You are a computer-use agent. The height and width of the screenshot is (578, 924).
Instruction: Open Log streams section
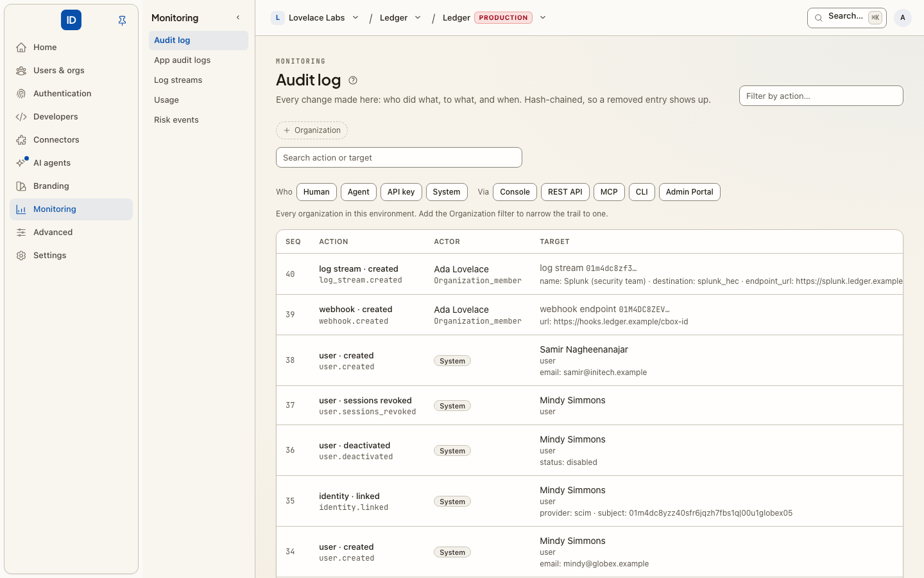click(198, 80)
